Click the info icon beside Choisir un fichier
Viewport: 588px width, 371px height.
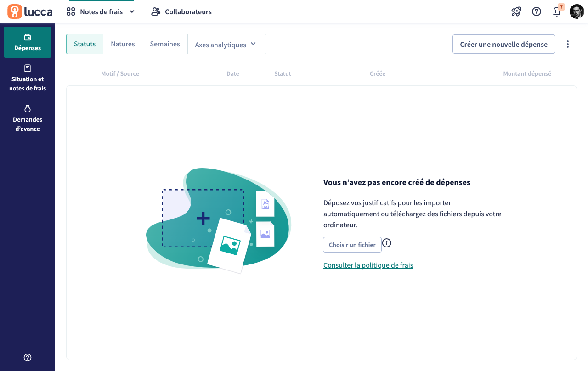click(387, 243)
